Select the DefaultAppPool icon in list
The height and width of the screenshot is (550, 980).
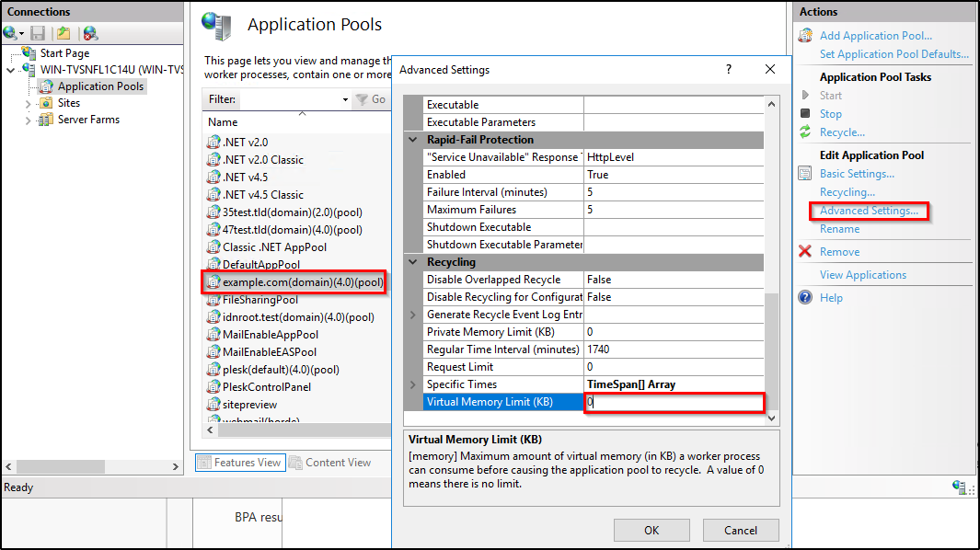[214, 265]
